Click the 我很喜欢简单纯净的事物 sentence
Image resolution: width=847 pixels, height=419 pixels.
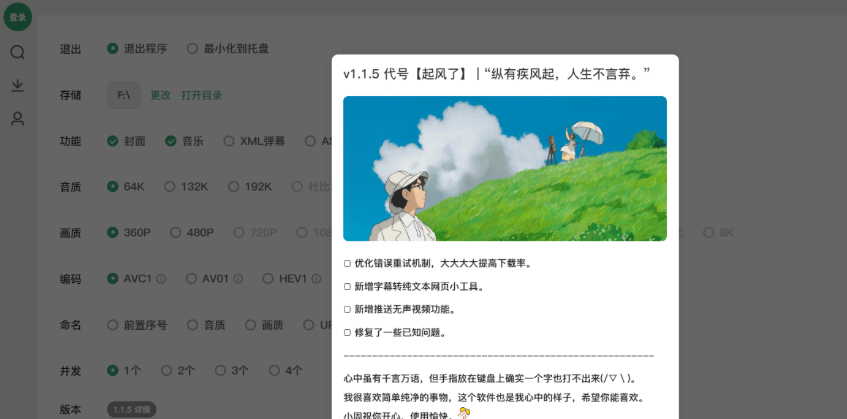point(494,398)
